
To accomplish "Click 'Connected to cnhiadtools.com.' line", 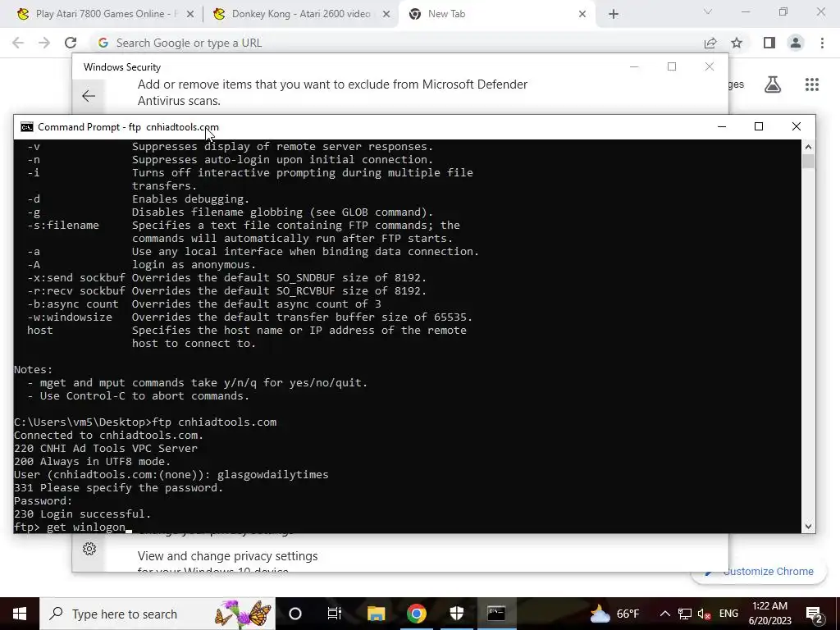I will pos(109,435).
